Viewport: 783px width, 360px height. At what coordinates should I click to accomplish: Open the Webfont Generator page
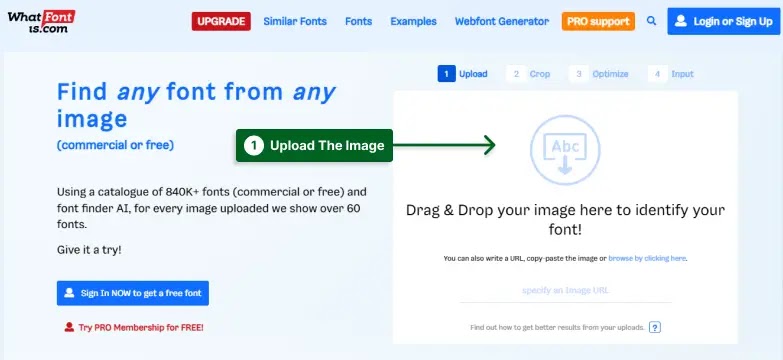click(501, 21)
